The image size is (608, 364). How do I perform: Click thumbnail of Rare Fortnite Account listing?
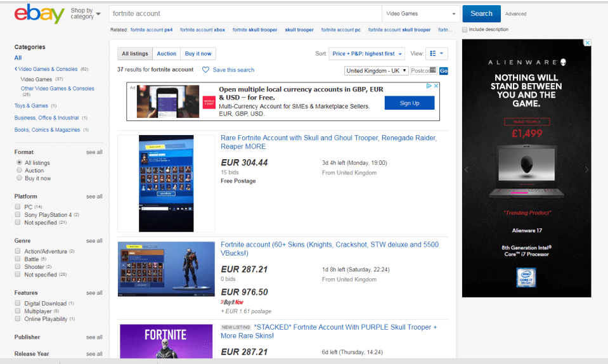click(x=166, y=183)
